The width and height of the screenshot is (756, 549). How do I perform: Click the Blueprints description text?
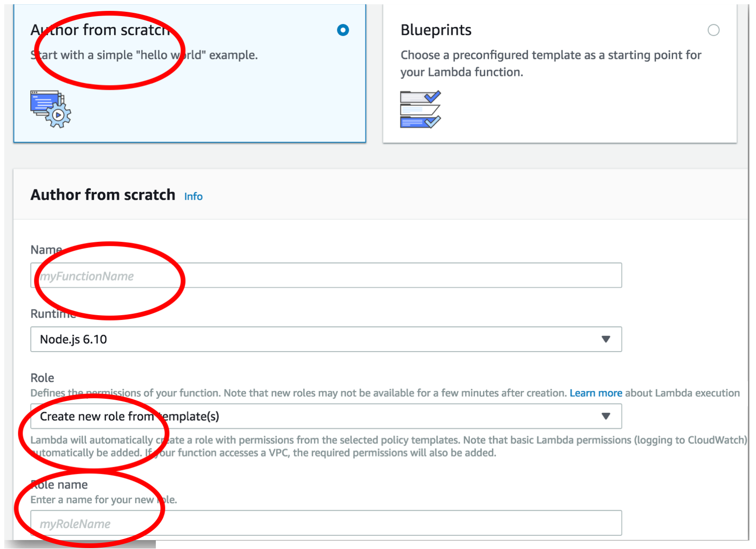click(x=551, y=63)
